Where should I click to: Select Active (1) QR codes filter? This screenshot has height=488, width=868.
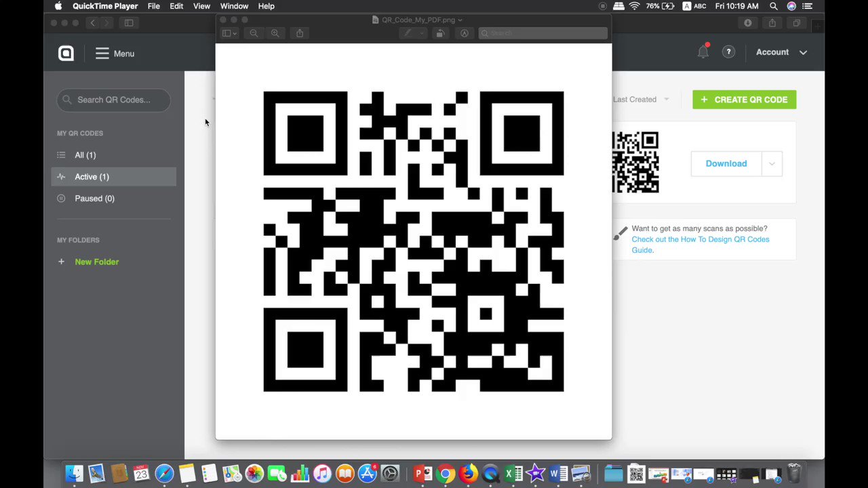[x=113, y=177]
